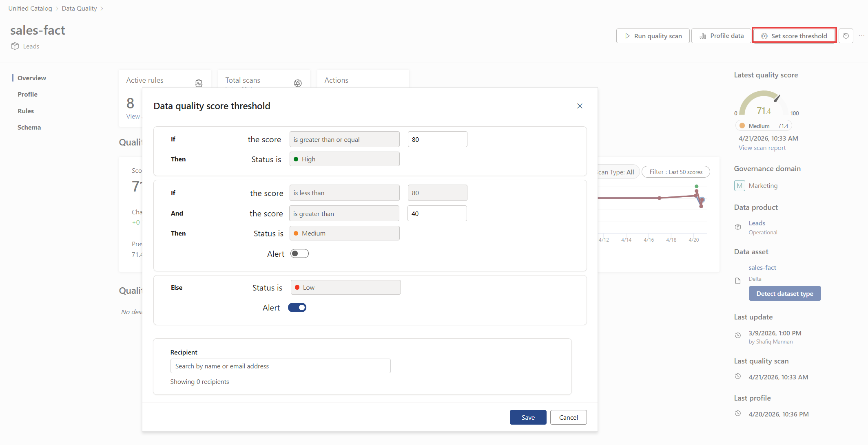Open the more options ellipsis menu
The height and width of the screenshot is (445, 868).
click(861, 36)
